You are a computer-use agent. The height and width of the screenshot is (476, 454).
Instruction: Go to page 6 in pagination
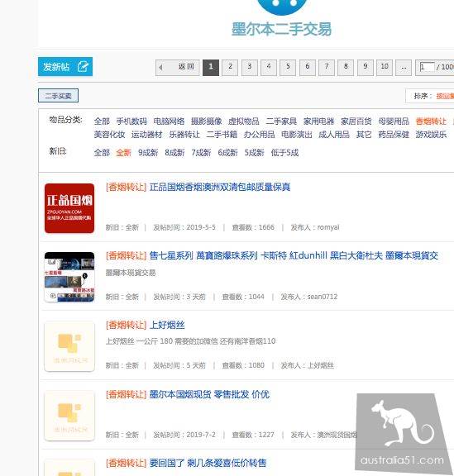point(308,67)
